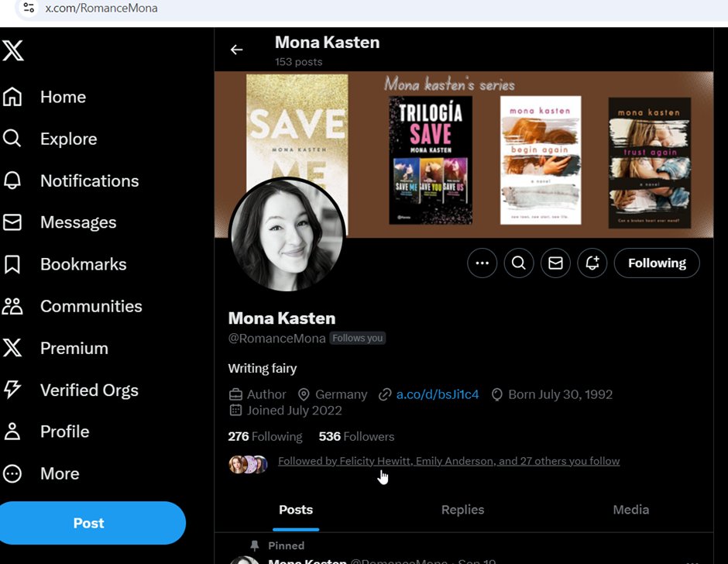Open Verified Orgs lightning icon
Viewport: 728px width, 564px height.
click(x=12, y=390)
